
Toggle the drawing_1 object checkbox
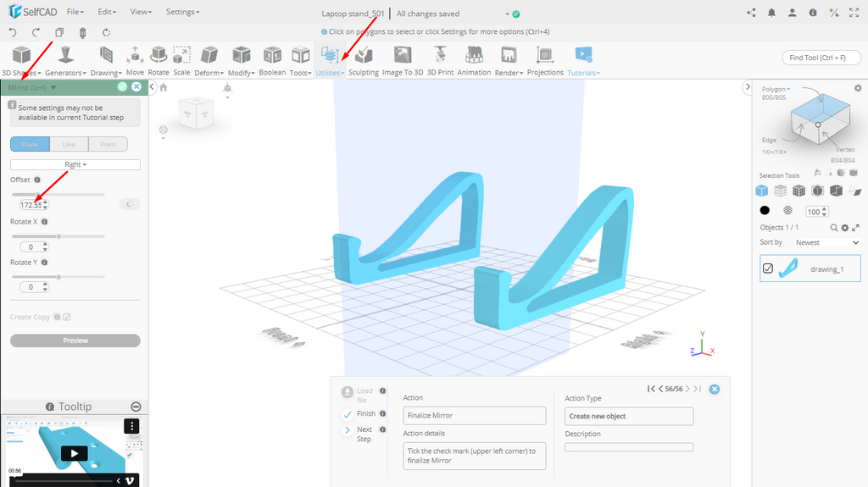pyautogui.click(x=768, y=268)
